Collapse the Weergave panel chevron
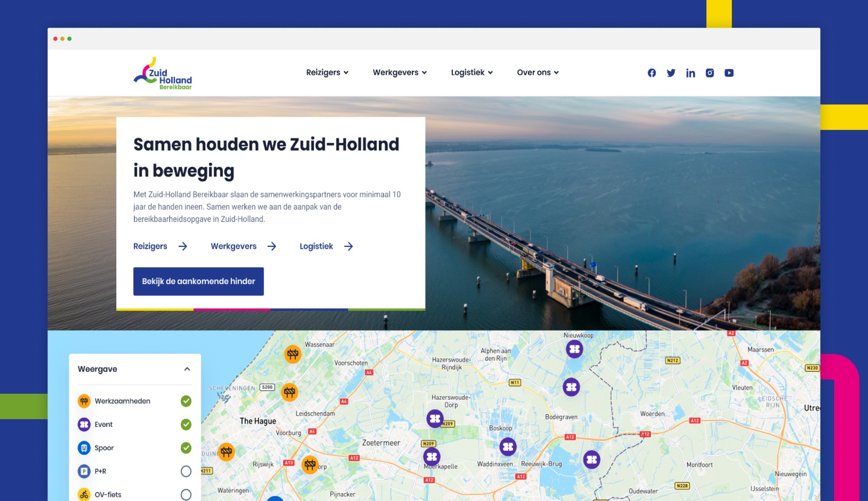868x501 pixels. pyautogui.click(x=187, y=369)
